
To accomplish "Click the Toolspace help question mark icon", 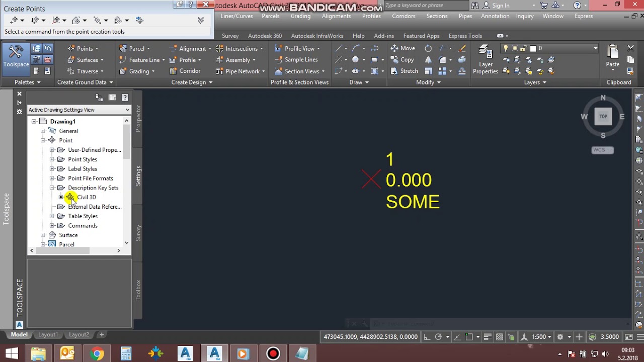I will tap(125, 98).
